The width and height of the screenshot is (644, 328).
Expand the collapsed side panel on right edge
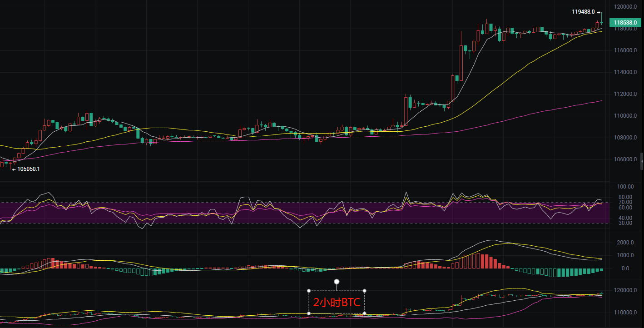[642, 161]
